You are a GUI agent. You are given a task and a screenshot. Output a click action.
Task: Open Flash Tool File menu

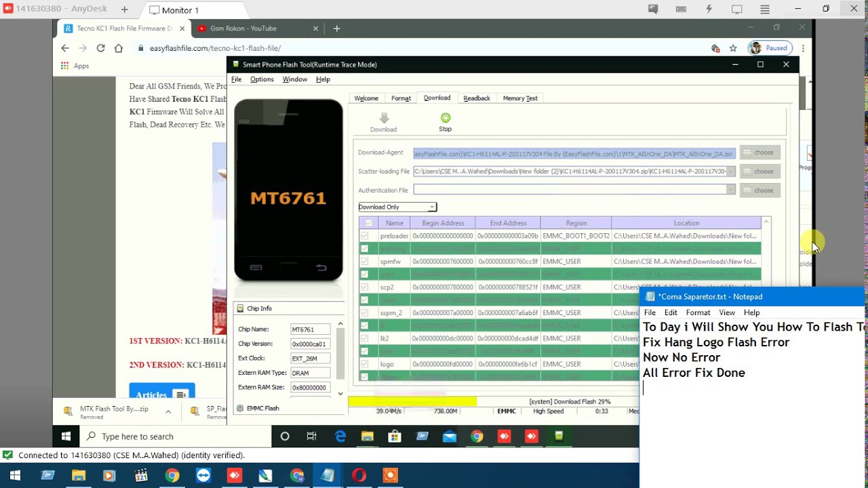236,79
